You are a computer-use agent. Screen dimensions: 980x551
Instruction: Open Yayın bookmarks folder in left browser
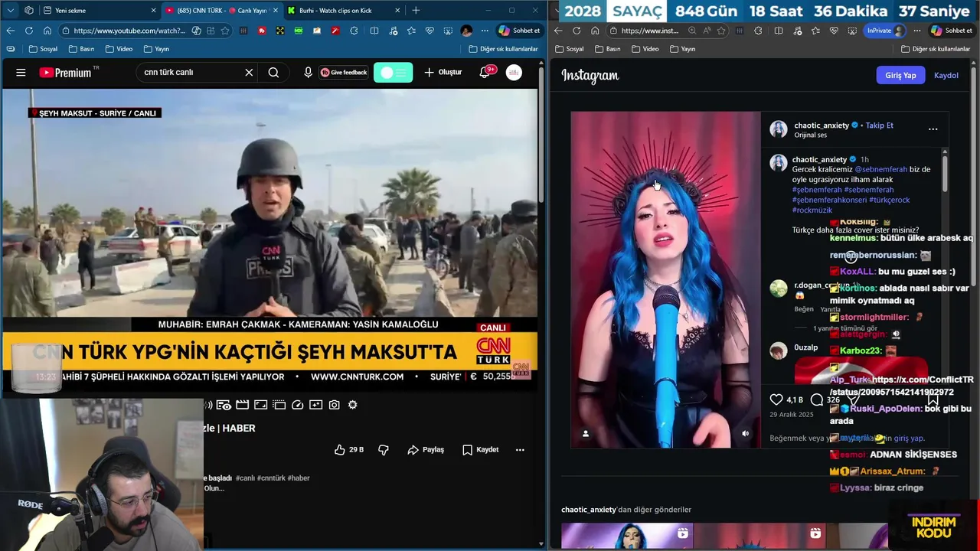(156, 49)
